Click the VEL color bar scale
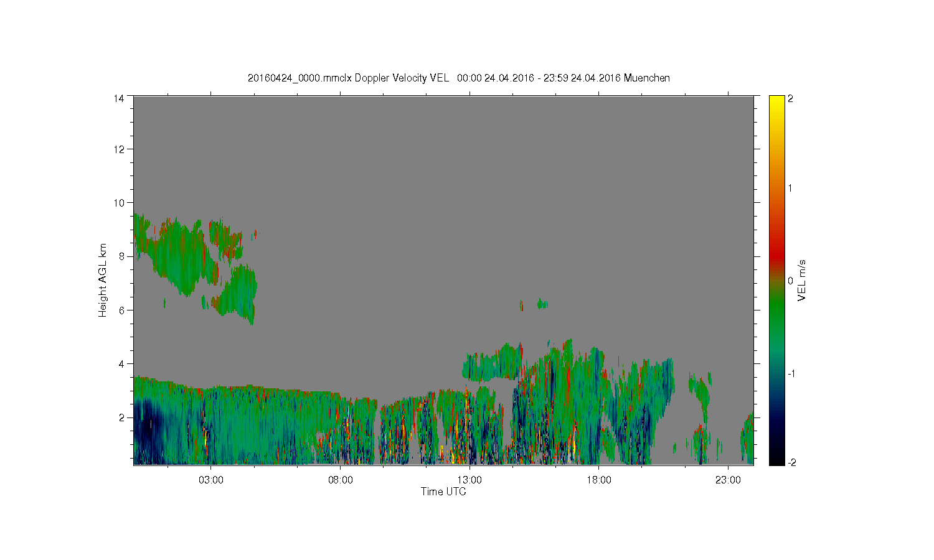Screen dimensions: 934x560 (776, 280)
